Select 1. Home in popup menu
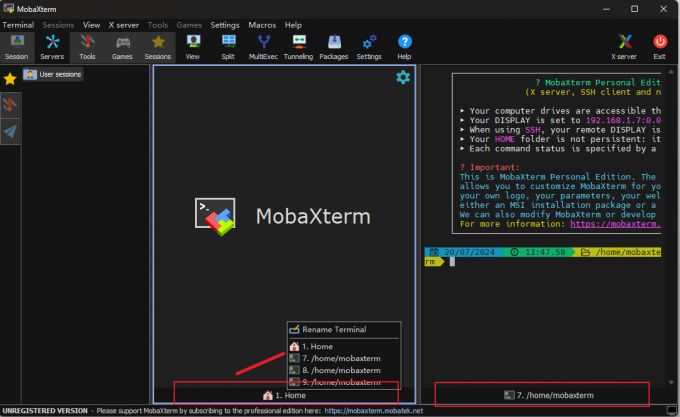The height and width of the screenshot is (417, 680). pos(343,346)
